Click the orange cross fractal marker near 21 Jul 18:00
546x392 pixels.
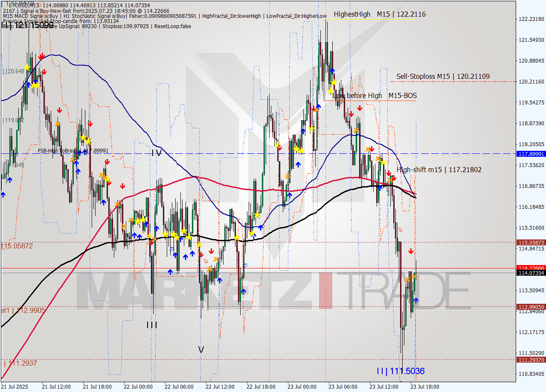click(101, 175)
